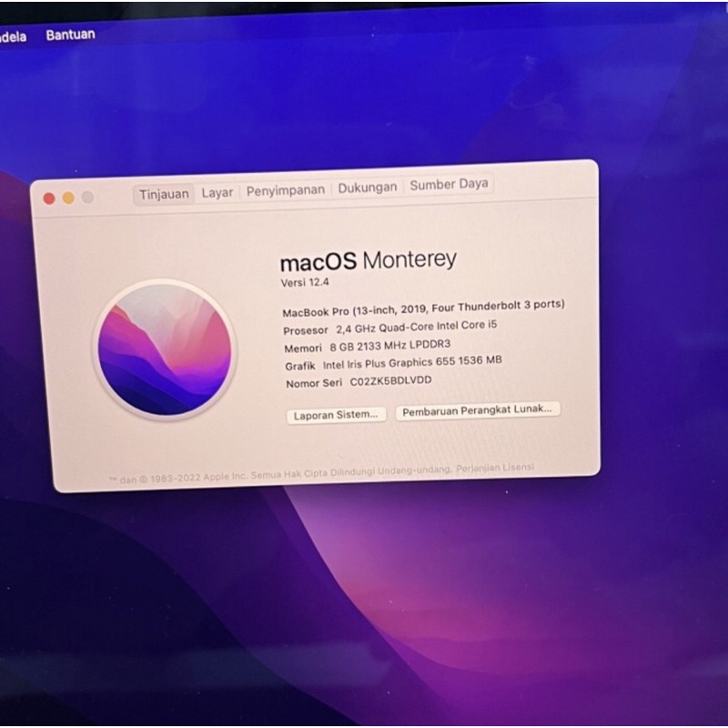Image resolution: width=728 pixels, height=728 pixels.
Task: Click processor value 2,4 GHz Quad-Core Intel Core i5
Action: (417, 327)
